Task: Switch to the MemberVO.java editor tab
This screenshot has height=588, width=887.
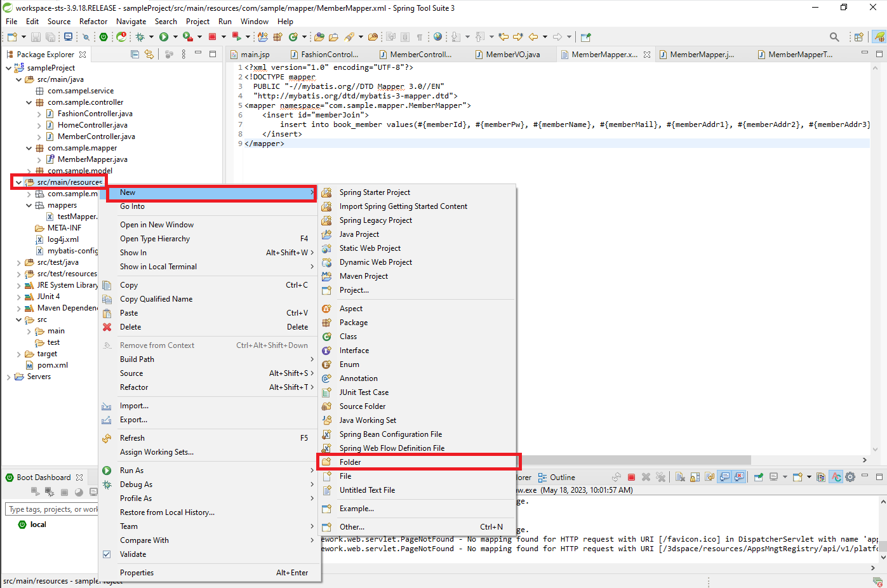Action: [x=512, y=55]
